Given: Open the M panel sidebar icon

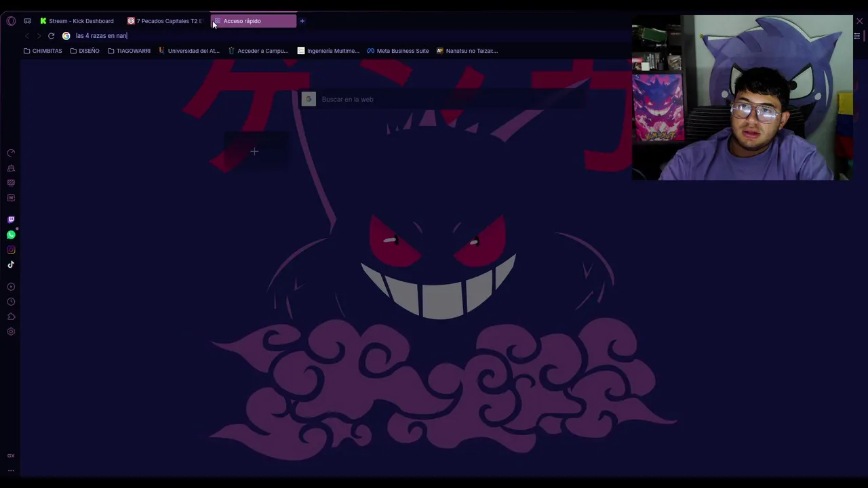Looking at the screenshot, I should click(x=11, y=198).
